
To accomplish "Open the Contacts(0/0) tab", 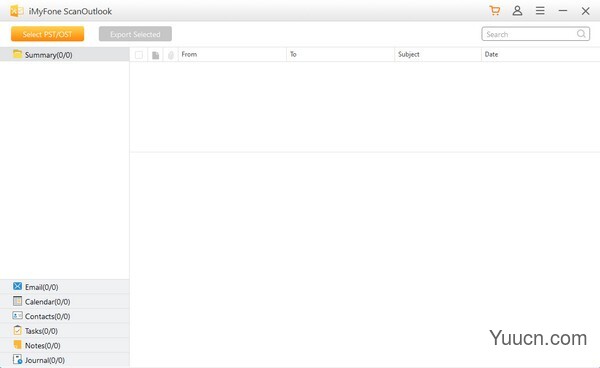I will pos(65,316).
